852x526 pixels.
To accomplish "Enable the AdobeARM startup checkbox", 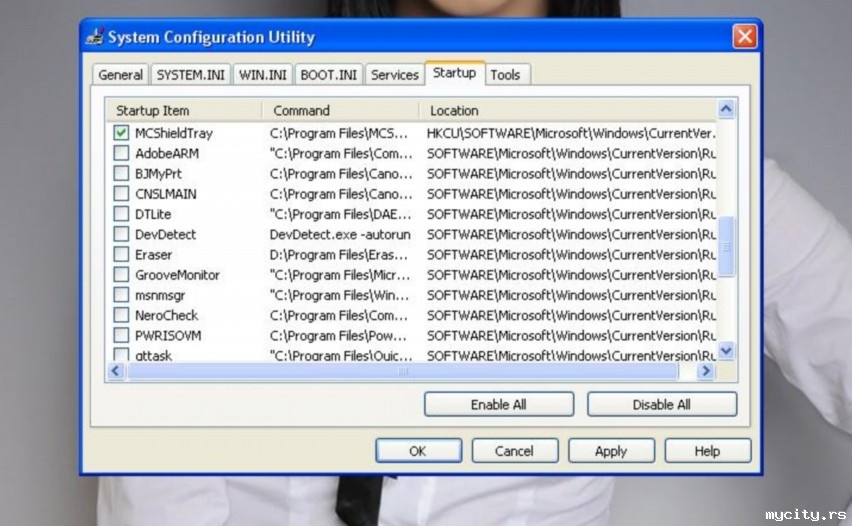I will point(121,153).
